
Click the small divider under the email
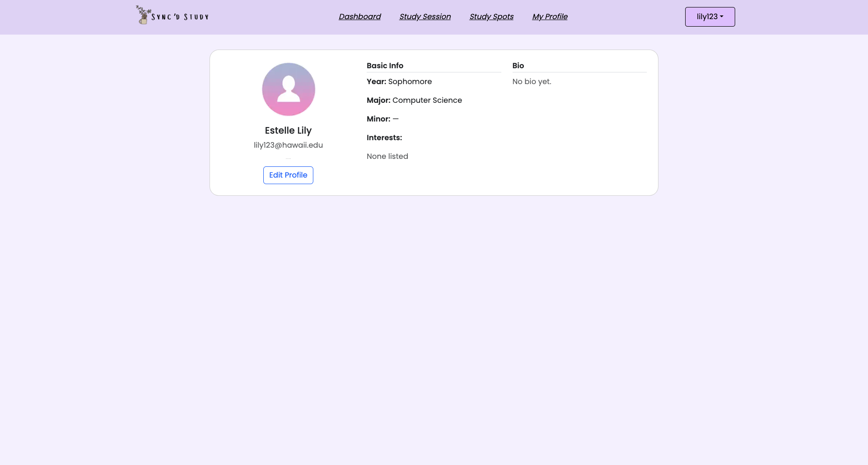pos(288,159)
